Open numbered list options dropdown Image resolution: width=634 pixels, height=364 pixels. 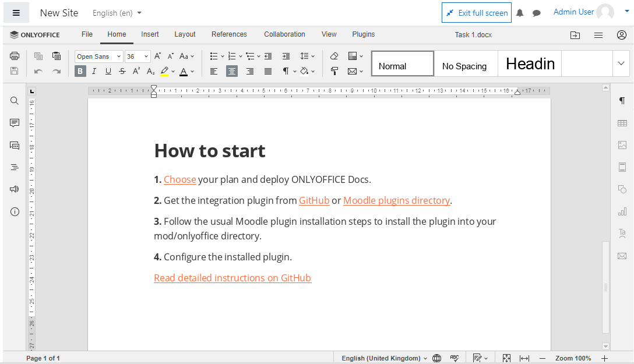pyautogui.click(x=241, y=56)
